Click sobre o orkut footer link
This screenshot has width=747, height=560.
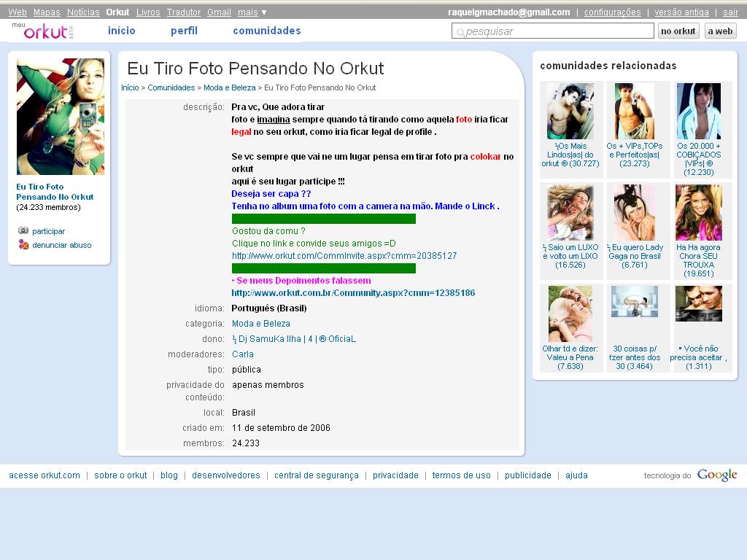coord(120,475)
